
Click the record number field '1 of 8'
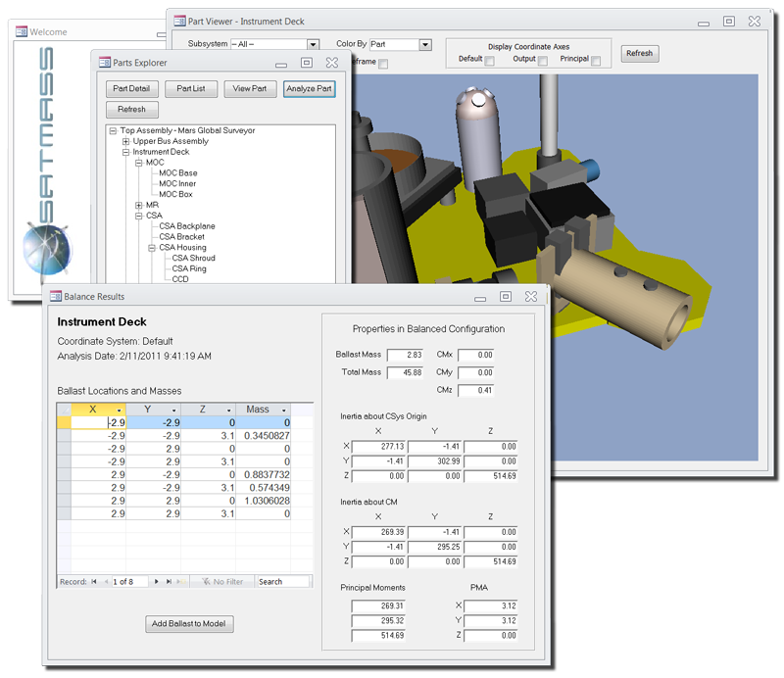(x=130, y=582)
